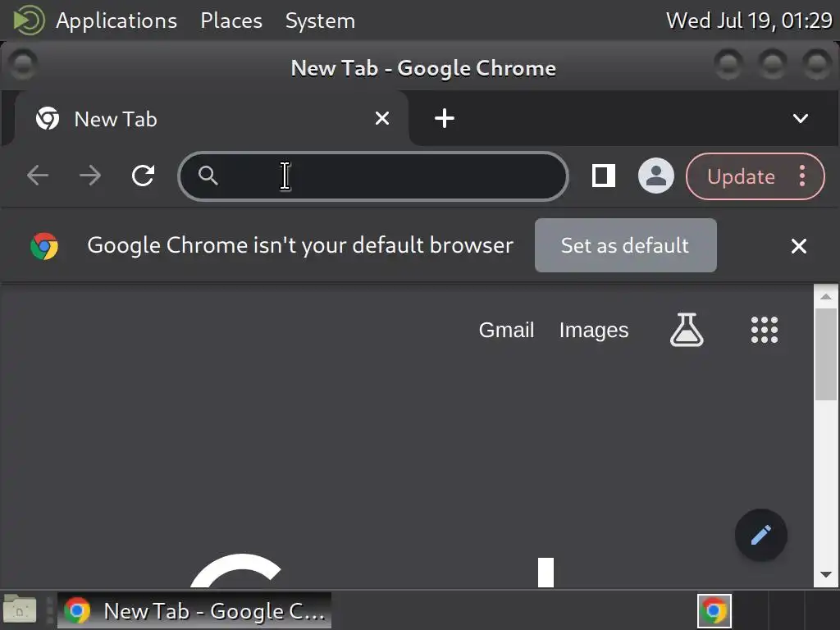
Task: Click the page scrollbar down arrow
Action: coord(826,574)
